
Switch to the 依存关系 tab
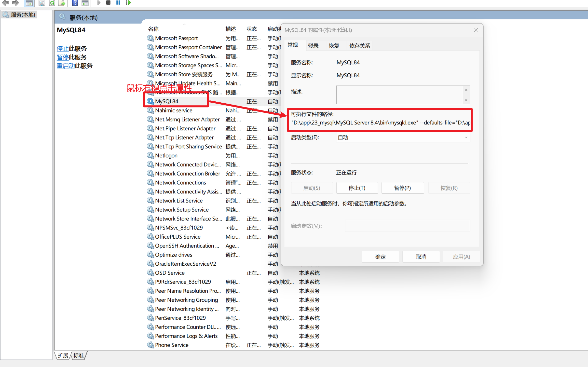click(x=359, y=46)
